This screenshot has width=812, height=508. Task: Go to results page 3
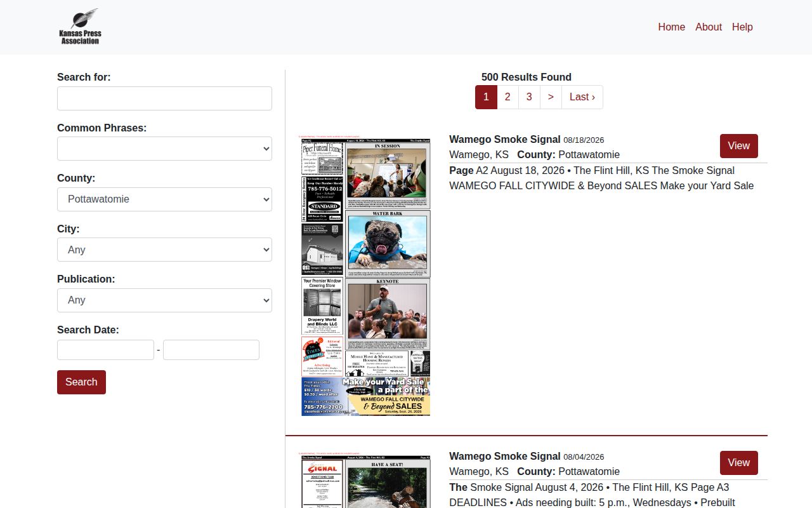529,97
